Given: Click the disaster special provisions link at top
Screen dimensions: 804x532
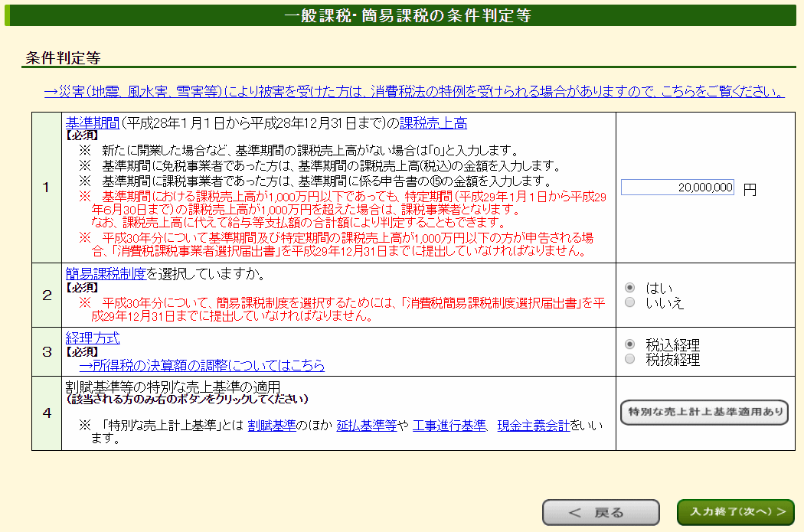Looking at the screenshot, I should (x=413, y=92).
